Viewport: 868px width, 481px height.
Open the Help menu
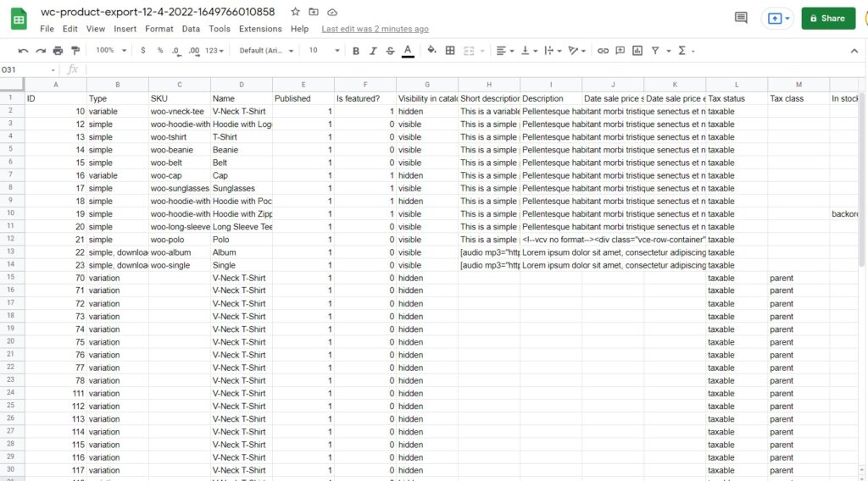[x=299, y=29]
